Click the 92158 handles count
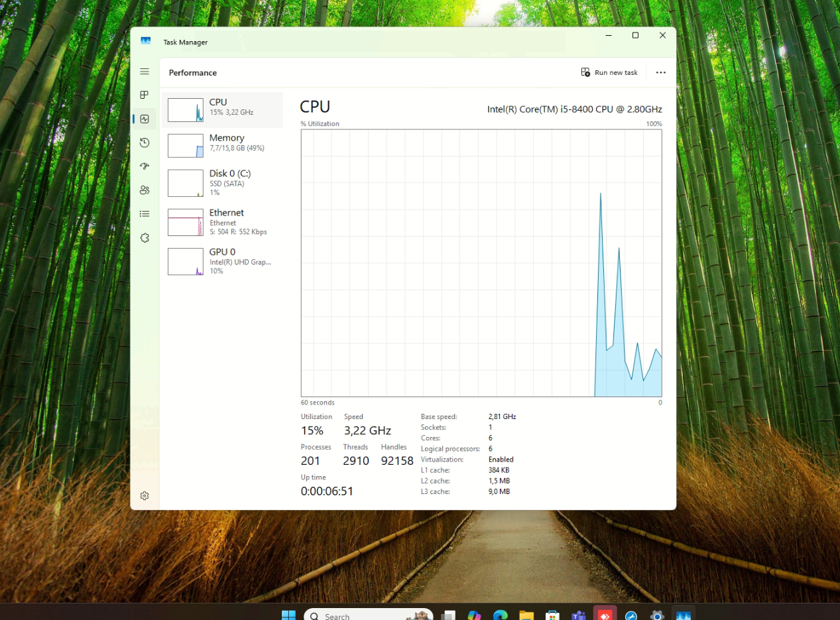840x620 pixels. (397, 461)
